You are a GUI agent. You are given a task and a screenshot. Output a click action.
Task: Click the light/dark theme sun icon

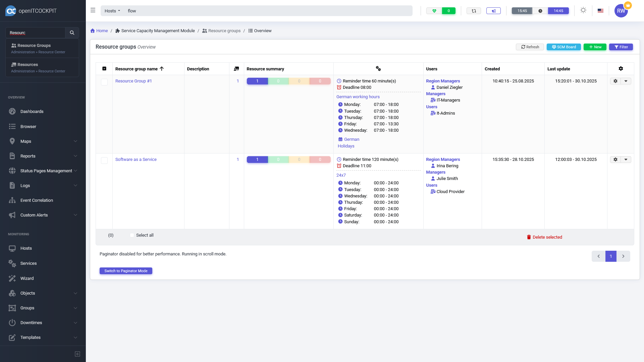pyautogui.click(x=583, y=10)
